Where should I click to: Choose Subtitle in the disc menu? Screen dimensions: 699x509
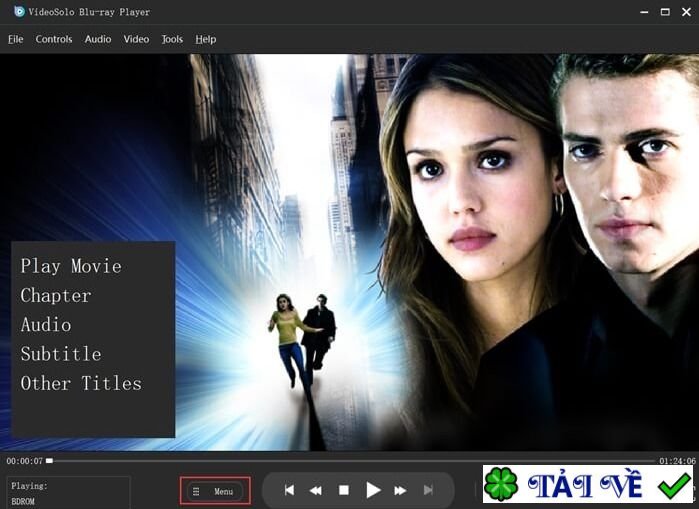coord(61,354)
